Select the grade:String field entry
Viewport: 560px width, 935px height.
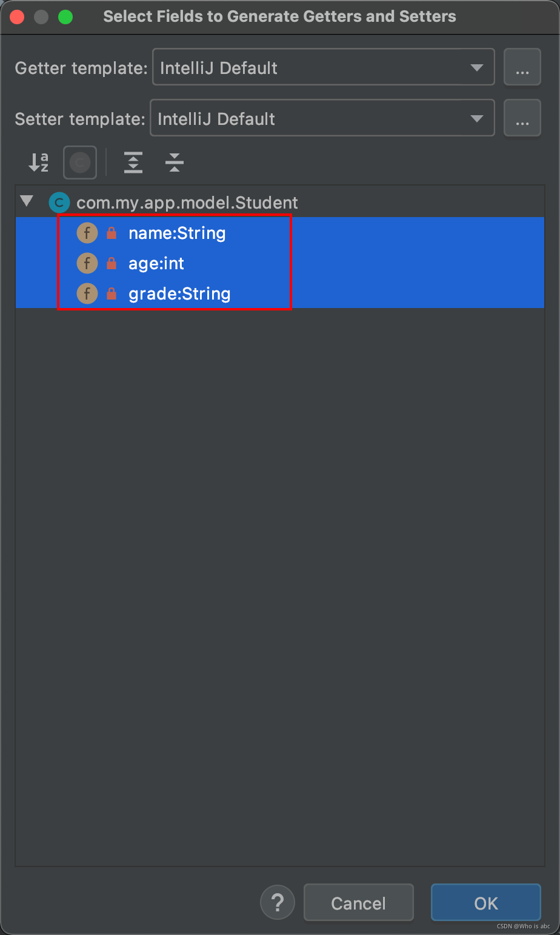click(x=179, y=293)
